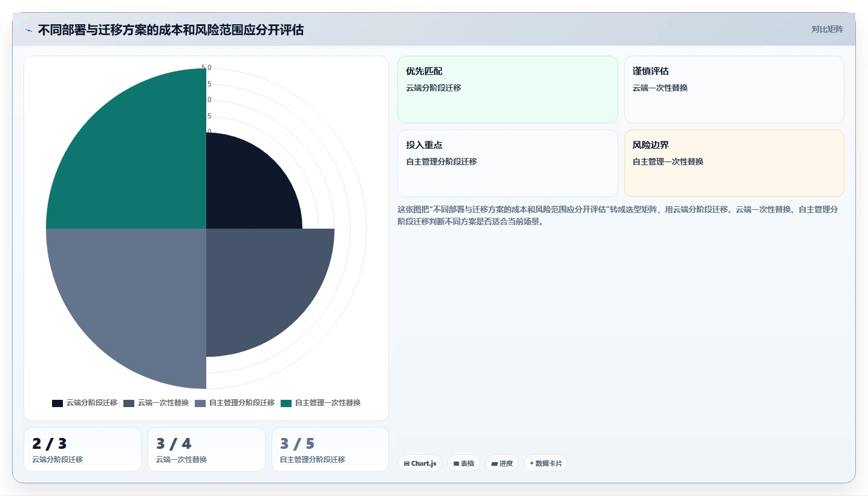This screenshot has height=496, width=868.
Task: Toggle 云端一次性替换 legend color swatch
Action: [129, 403]
